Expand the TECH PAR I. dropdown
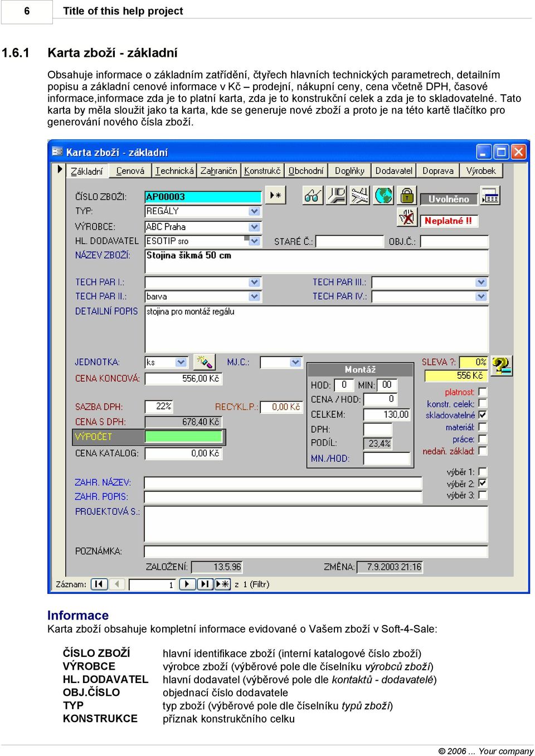Image resolution: width=535 pixels, height=756 pixels. click(255, 282)
